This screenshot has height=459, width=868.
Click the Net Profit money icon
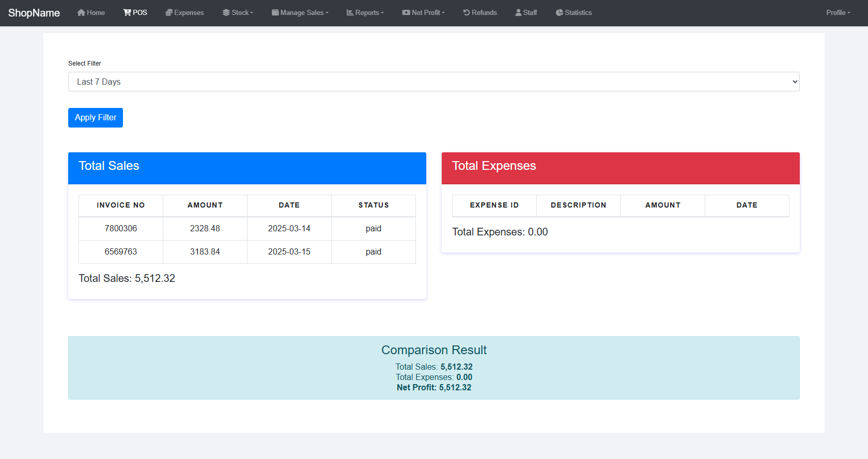click(x=406, y=12)
